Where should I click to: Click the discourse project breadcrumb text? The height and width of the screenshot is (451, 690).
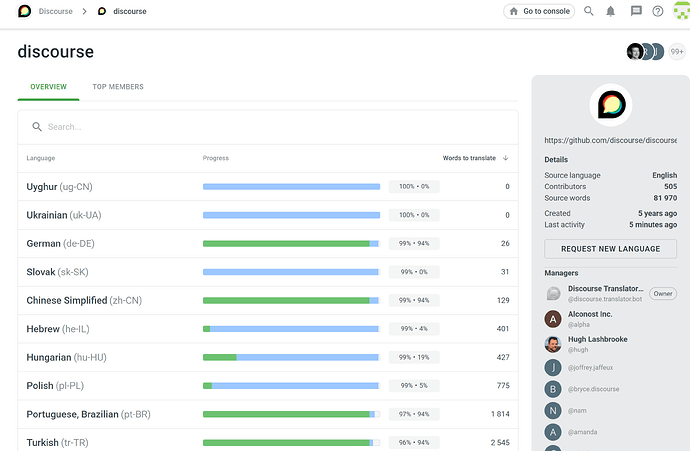tap(130, 11)
